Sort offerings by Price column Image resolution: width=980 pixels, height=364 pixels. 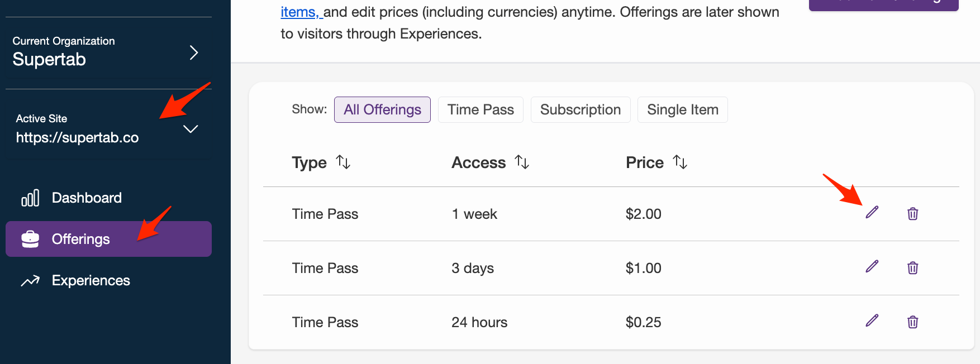point(680,162)
